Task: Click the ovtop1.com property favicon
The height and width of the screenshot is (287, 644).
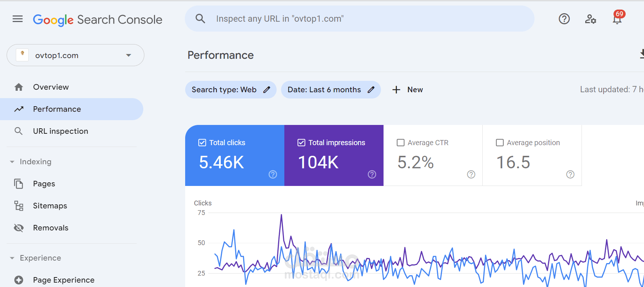Action: tap(22, 55)
